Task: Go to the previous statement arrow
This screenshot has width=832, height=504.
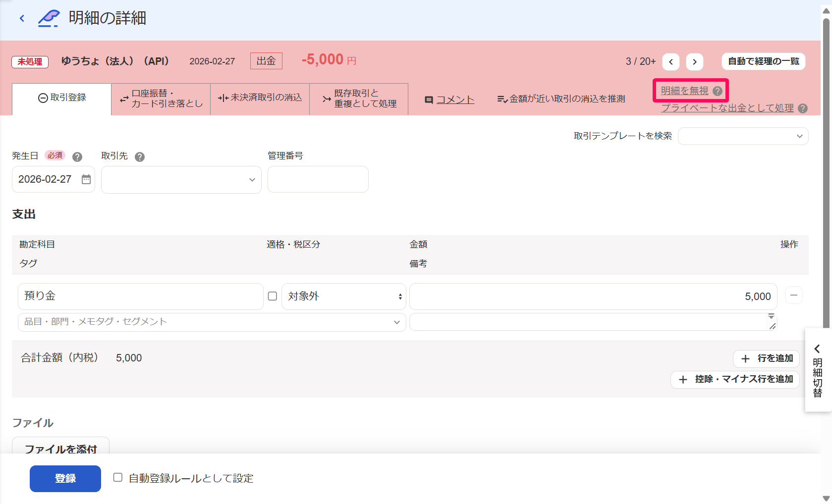Action: 671,62
